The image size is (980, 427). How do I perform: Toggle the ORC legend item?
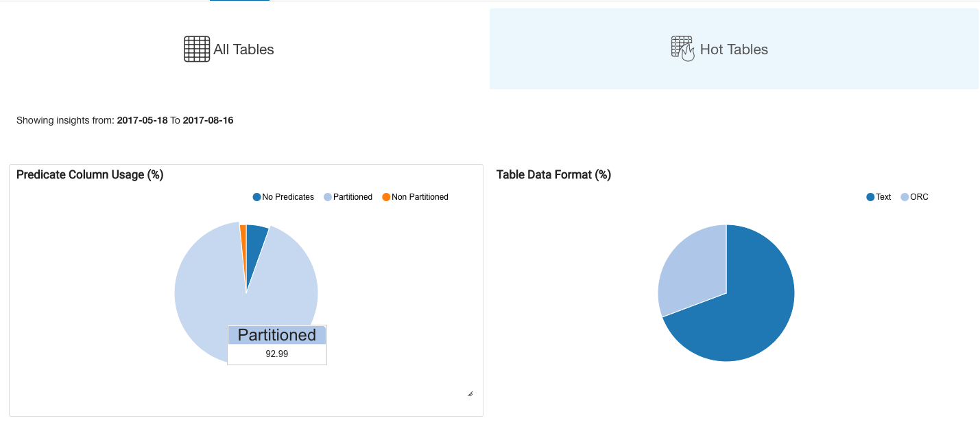[x=914, y=197]
